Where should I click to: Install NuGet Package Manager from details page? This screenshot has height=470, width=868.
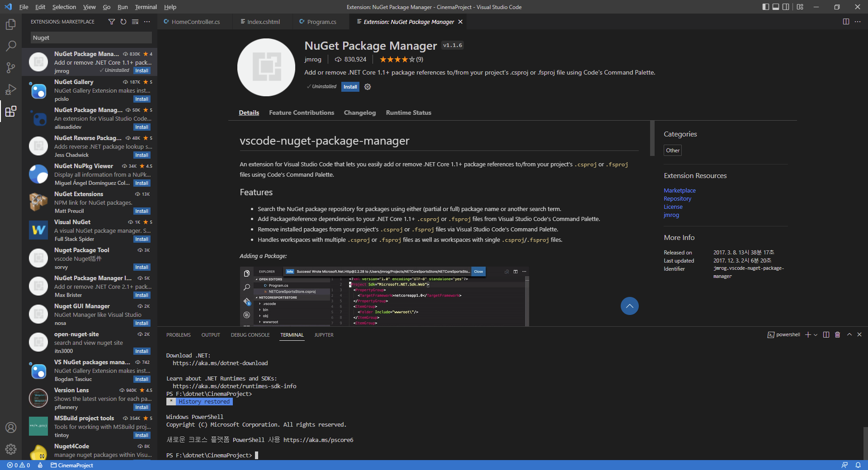[350, 87]
